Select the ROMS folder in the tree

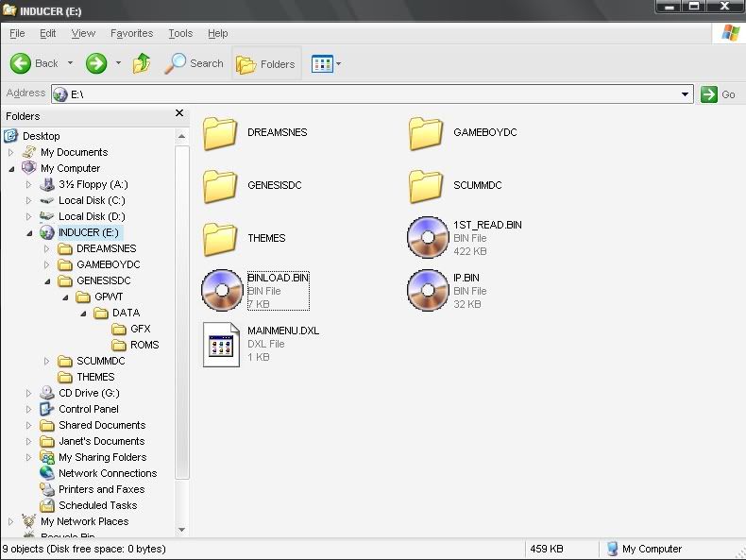point(144,345)
